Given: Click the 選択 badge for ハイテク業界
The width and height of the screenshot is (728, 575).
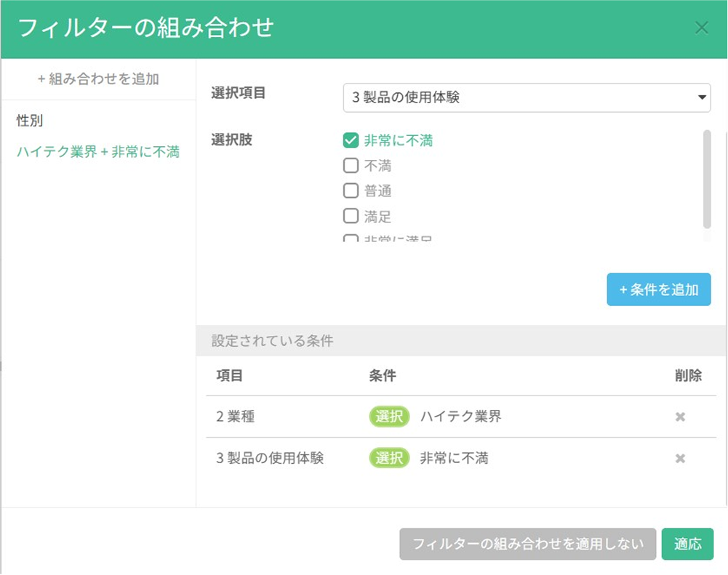Looking at the screenshot, I should pos(389,417).
